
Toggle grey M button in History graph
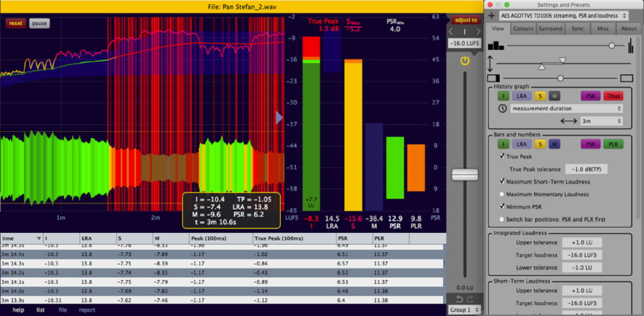click(554, 96)
